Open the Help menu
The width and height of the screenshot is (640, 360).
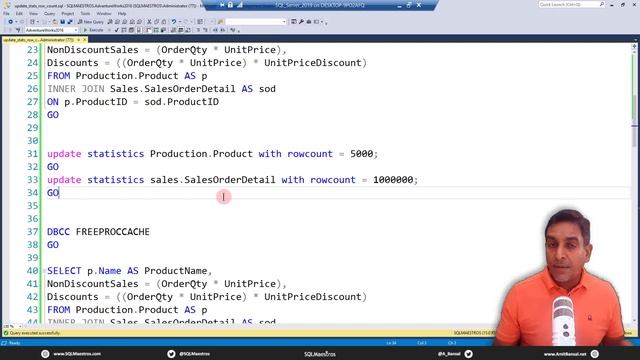[122, 13]
